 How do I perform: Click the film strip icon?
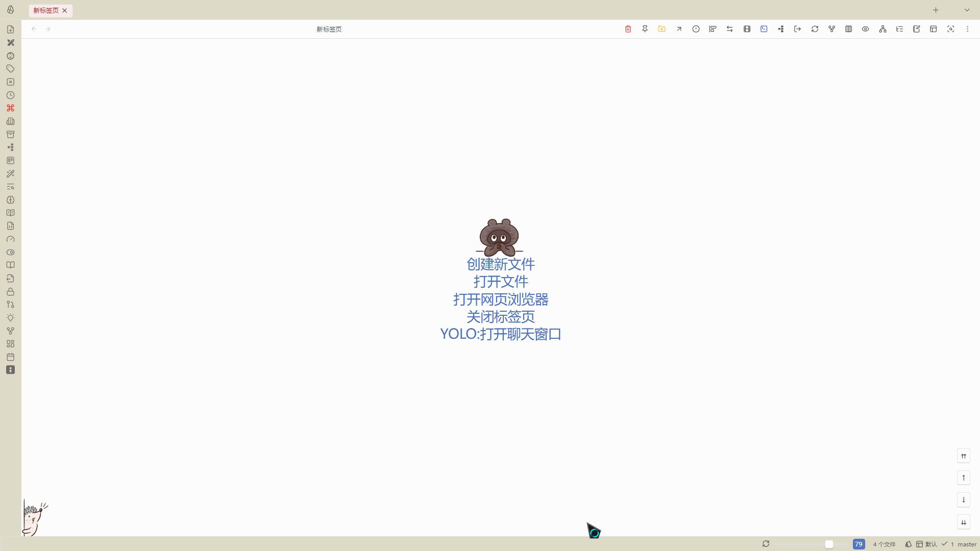click(x=747, y=29)
